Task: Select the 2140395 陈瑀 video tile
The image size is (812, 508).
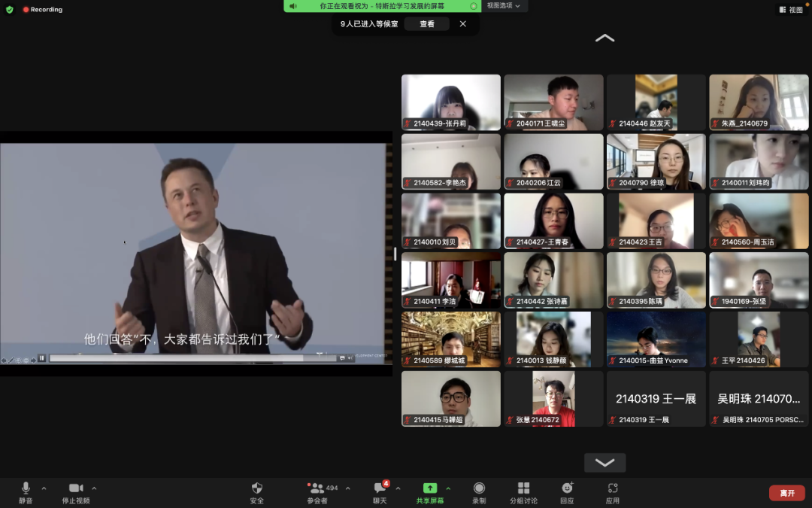Action: [656, 280]
